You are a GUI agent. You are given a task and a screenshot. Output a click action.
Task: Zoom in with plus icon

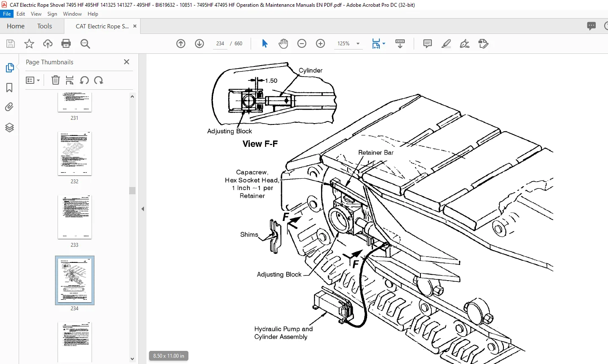click(321, 44)
